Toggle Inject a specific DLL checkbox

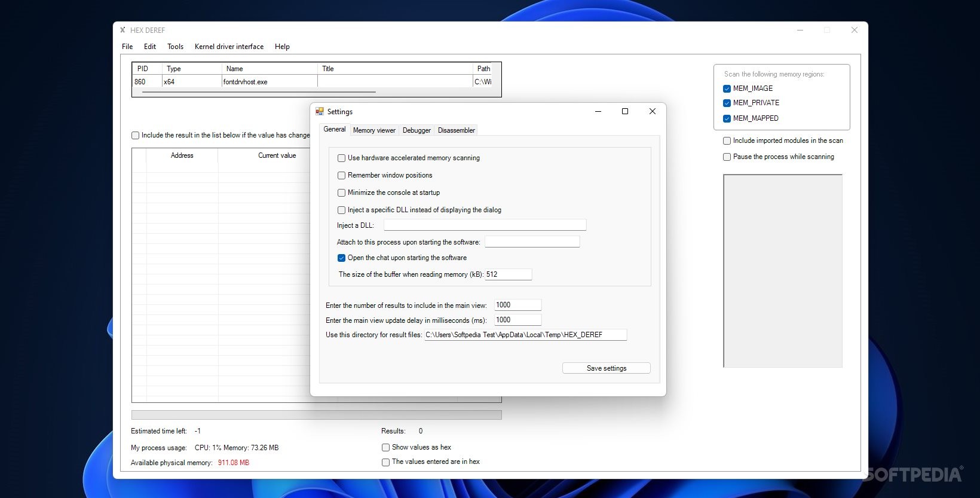(341, 210)
